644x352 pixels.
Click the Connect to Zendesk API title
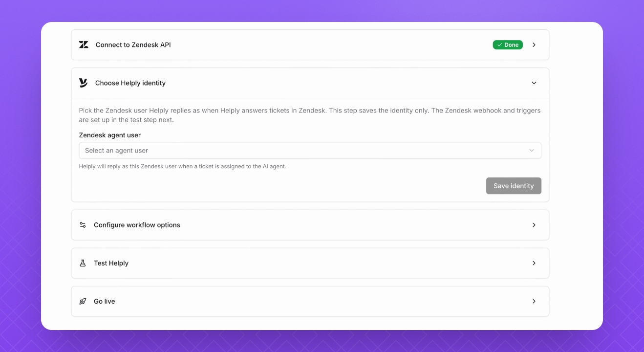[133, 45]
